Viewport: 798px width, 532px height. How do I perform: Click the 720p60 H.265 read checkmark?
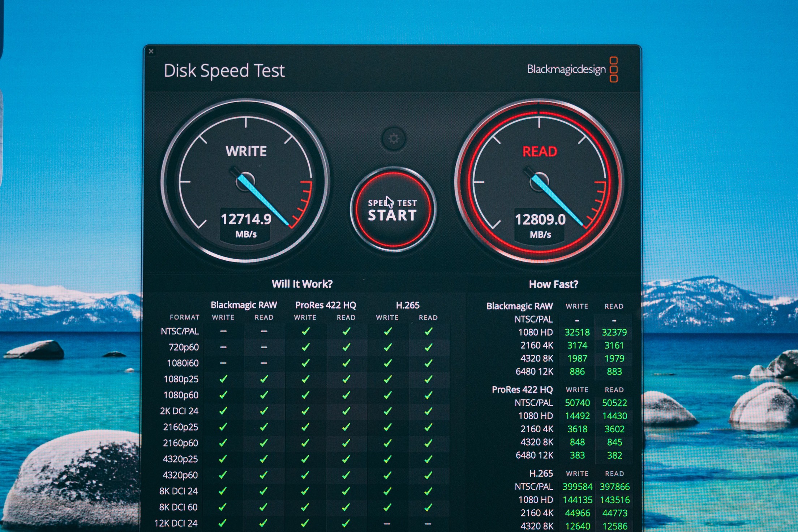(428, 347)
